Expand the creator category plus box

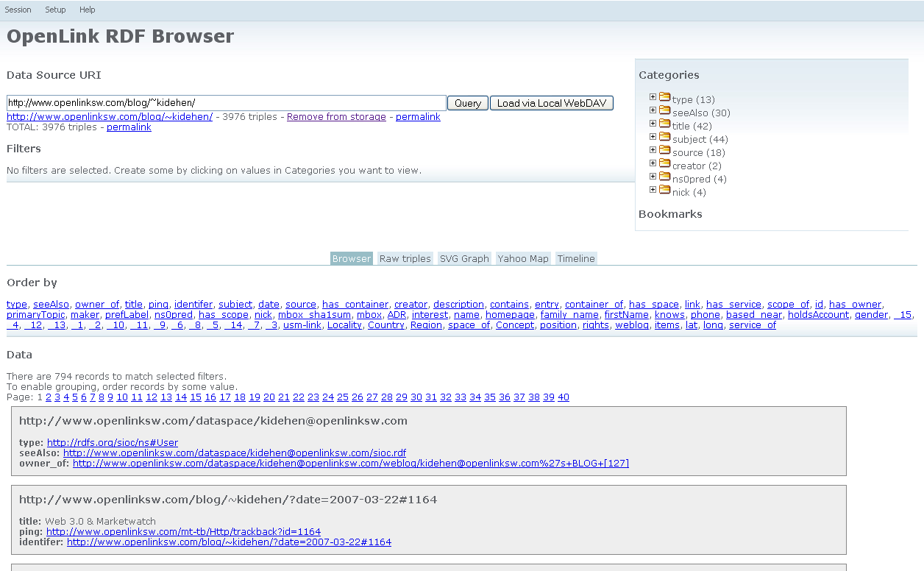point(653,163)
